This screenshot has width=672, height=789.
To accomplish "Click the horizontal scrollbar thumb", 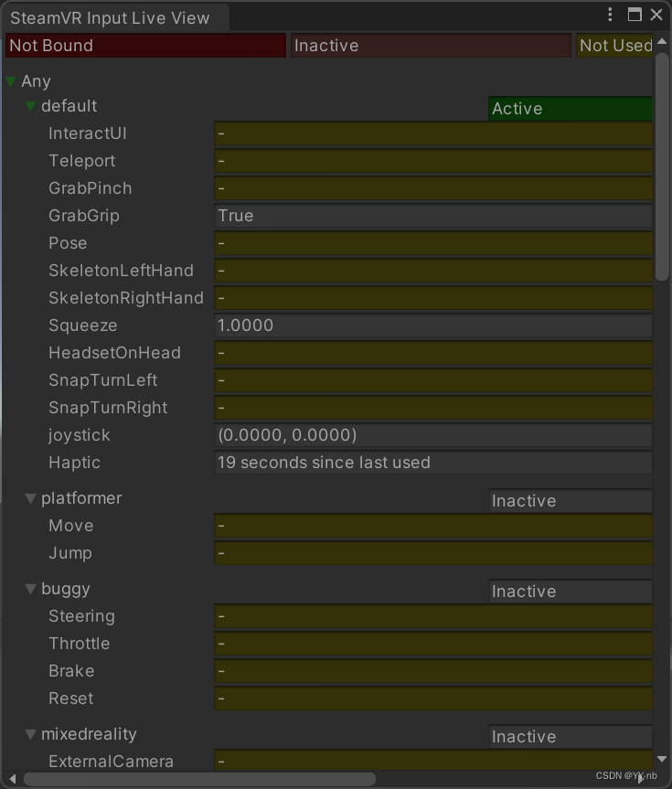I will [200, 779].
